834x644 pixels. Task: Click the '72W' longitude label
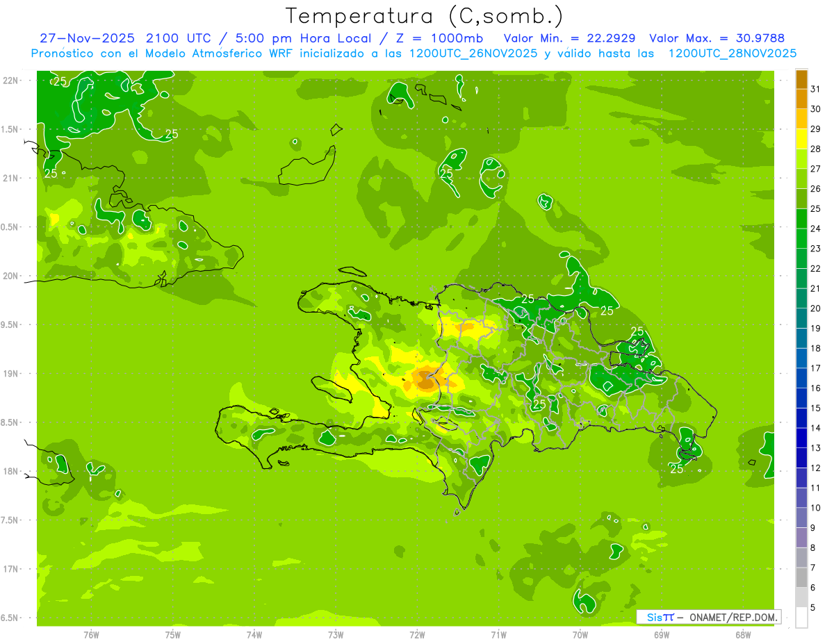point(417,635)
